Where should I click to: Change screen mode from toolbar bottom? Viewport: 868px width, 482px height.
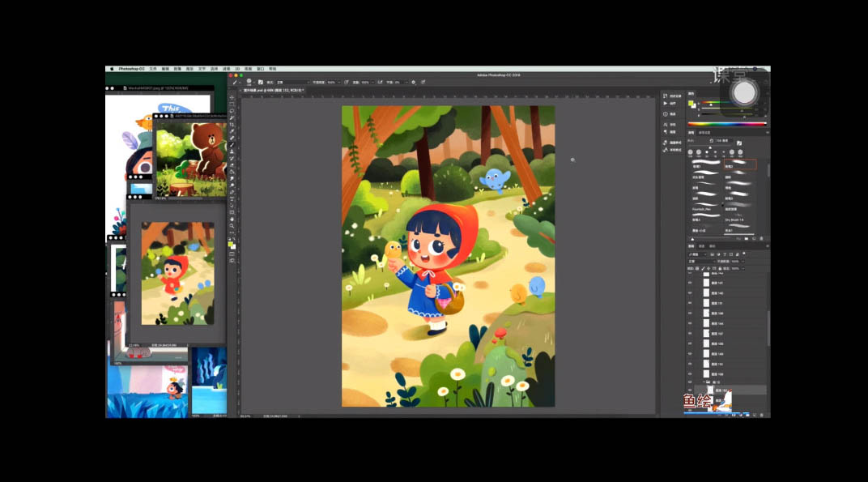(x=232, y=260)
